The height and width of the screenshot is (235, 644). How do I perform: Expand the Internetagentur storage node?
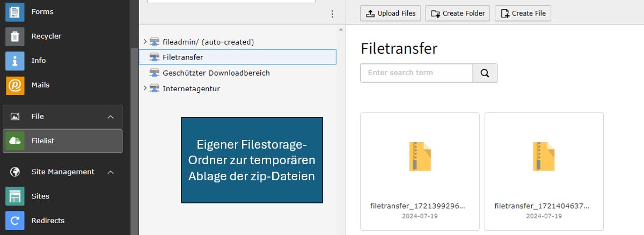[x=145, y=88]
